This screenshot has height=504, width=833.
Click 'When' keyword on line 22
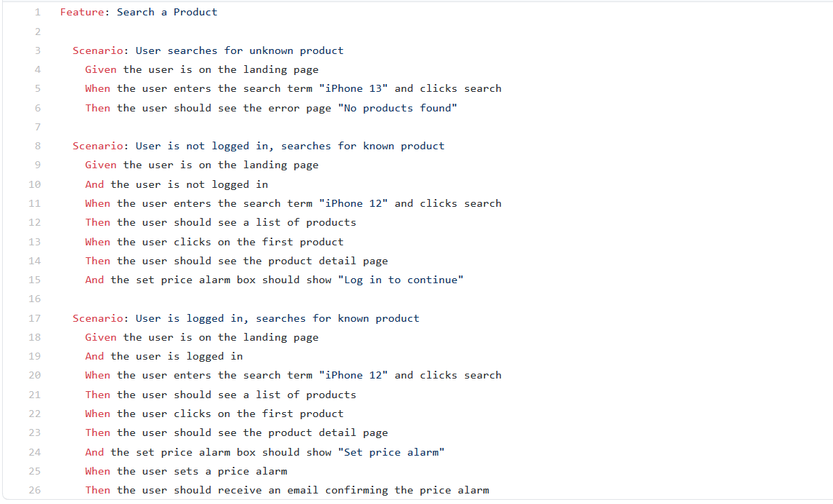[x=97, y=414]
